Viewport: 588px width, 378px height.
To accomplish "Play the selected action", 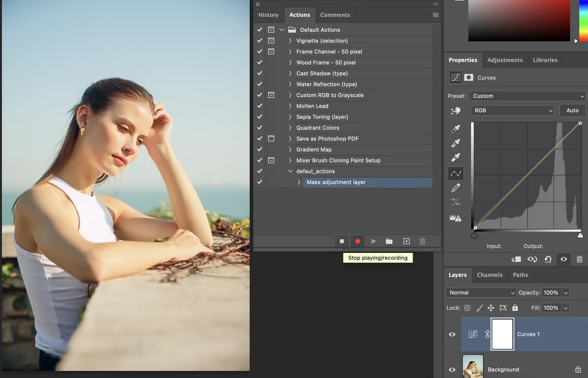I will [373, 241].
